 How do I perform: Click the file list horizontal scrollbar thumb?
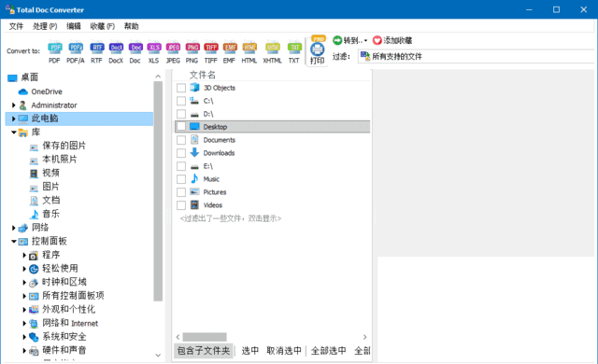[205, 337]
